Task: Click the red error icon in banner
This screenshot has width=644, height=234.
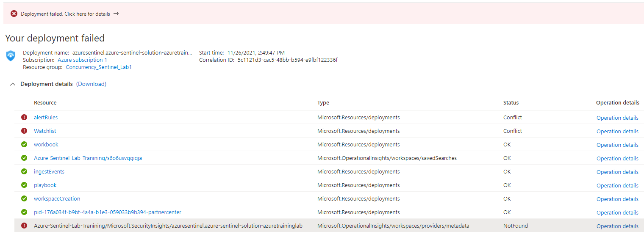Action: tap(14, 14)
